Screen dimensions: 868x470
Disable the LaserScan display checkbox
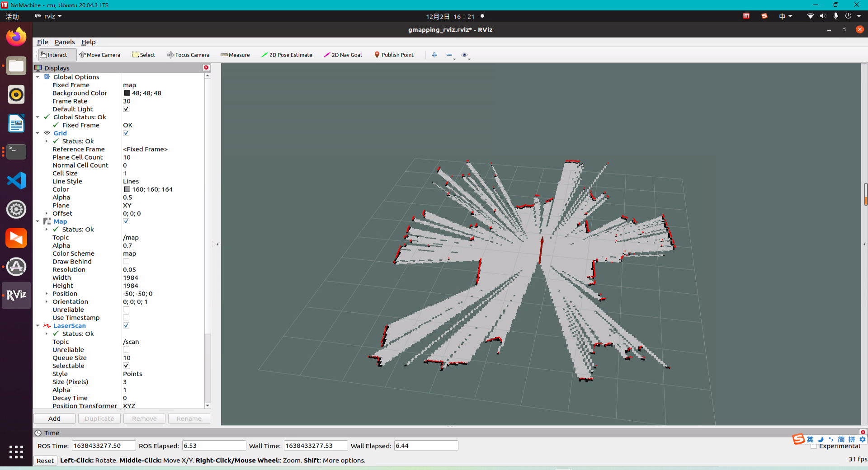tap(126, 325)
